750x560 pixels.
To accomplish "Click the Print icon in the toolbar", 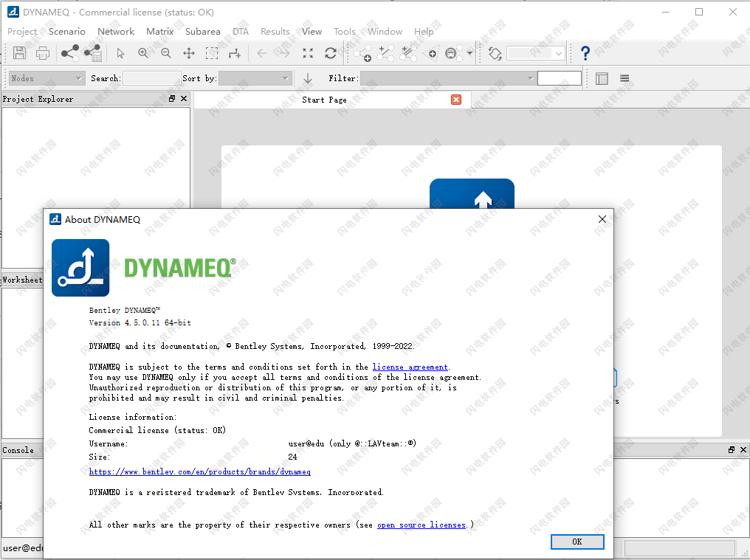I will click(x=43, y=52).
